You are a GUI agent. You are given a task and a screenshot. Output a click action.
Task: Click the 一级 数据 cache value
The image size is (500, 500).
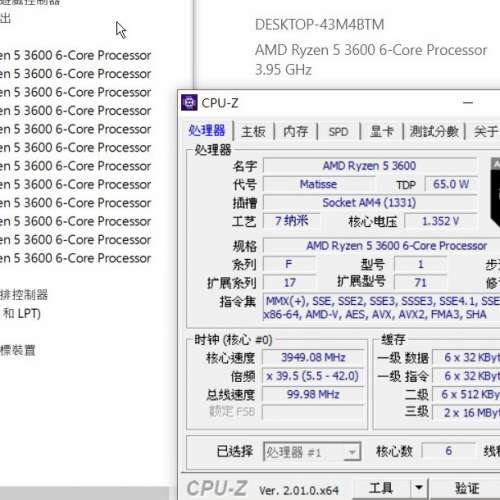[x=467, y=357]
